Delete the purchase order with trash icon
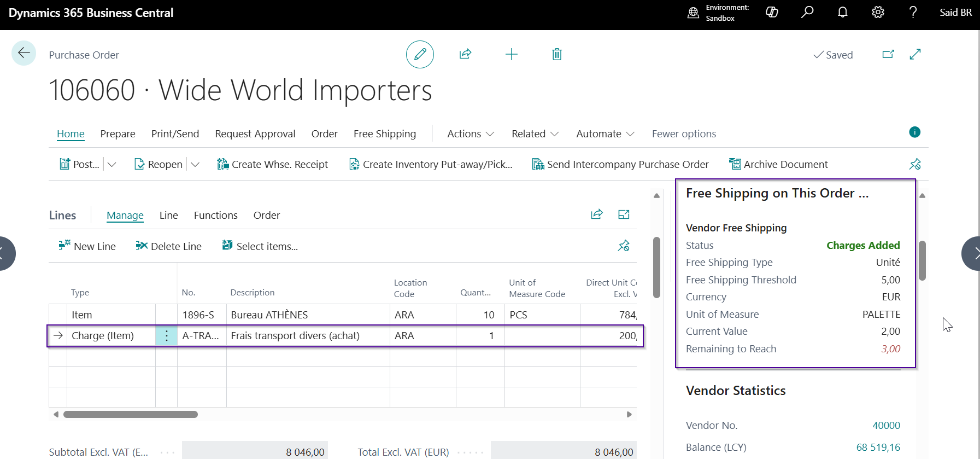The width and height of the screenshot is (980, 459). tap(557, 54)
